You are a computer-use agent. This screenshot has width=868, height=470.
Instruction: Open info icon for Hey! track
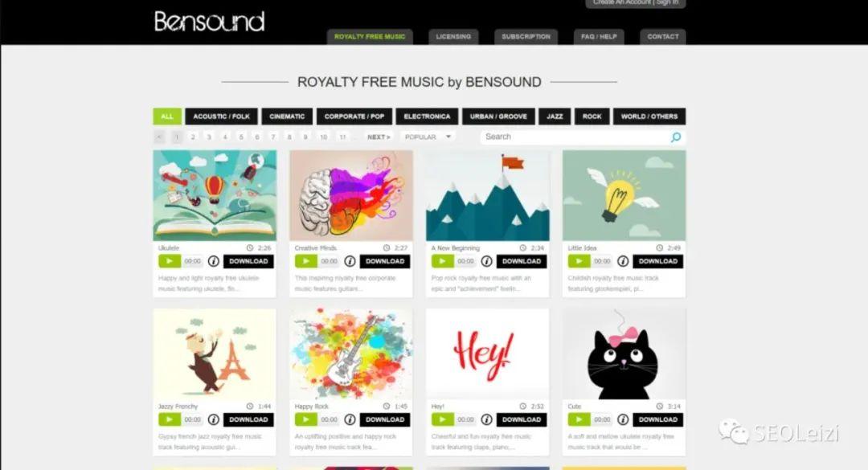pos(486,419)
